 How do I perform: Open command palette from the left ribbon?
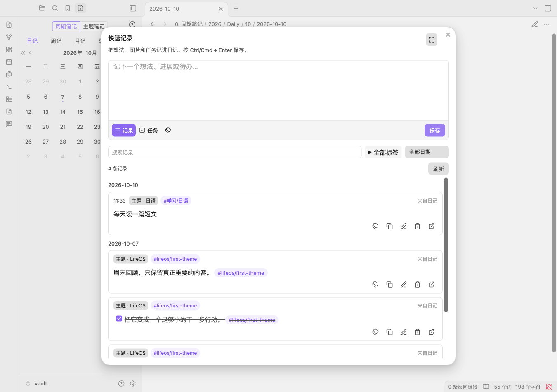[x=9, y=87]
